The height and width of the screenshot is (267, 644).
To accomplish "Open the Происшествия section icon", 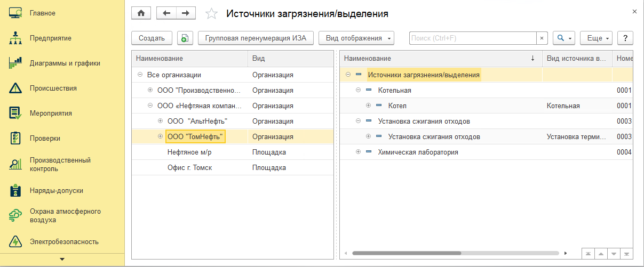I will 15,88.
